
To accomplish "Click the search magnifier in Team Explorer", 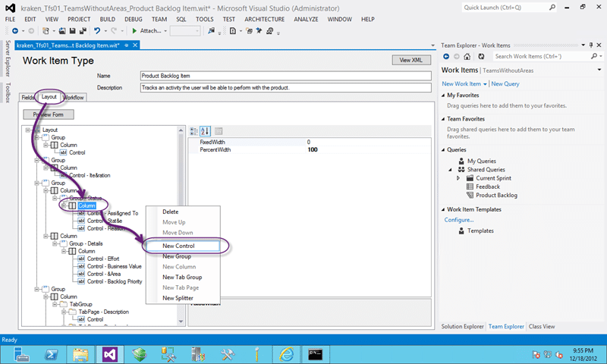I will 594,56.
